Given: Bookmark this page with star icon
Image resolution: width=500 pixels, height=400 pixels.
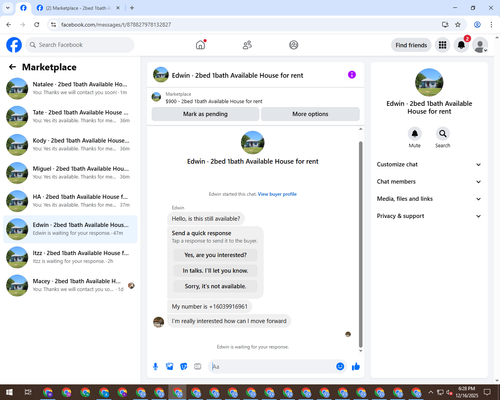Looking at the screenshot, I should coord(458,24).
